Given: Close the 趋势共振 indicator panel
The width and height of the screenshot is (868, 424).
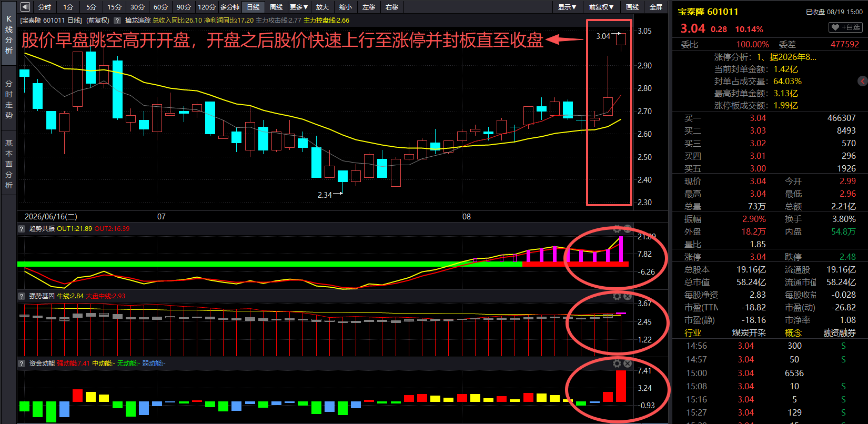Looking at the screenshot, I should pyautogui.click(x=628, y=229).
